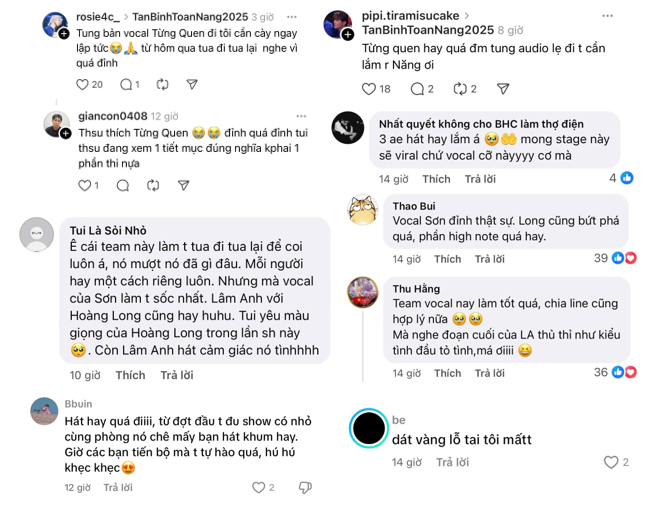
Task: Toggle heart on Bbuin's comment
Action: point(259,487)
